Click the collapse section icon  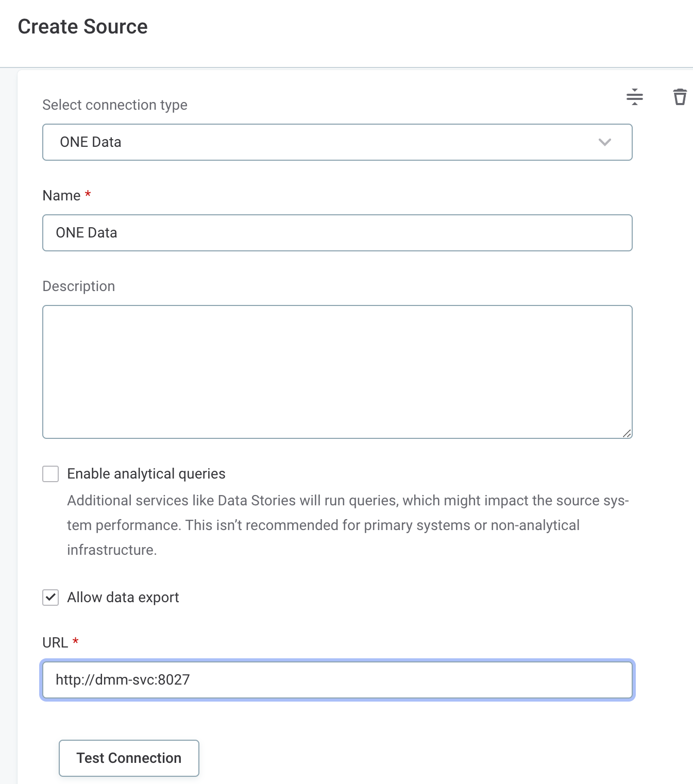[x=634, y=97]
